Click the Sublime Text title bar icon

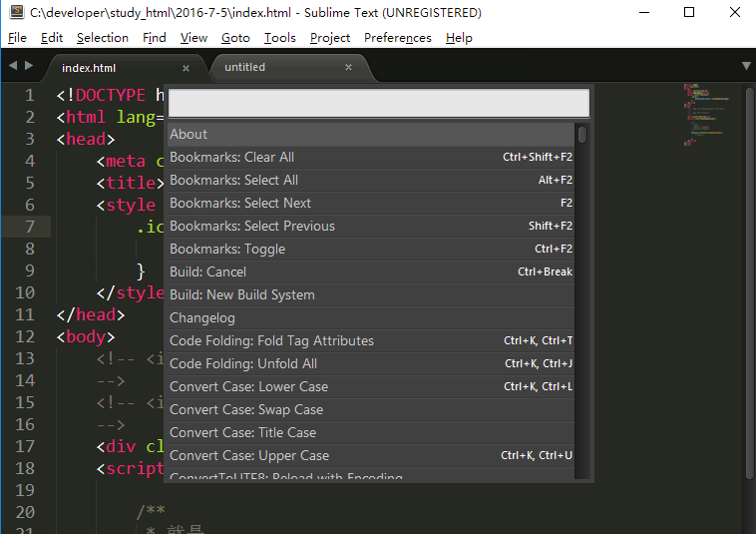tap(16, 13)
